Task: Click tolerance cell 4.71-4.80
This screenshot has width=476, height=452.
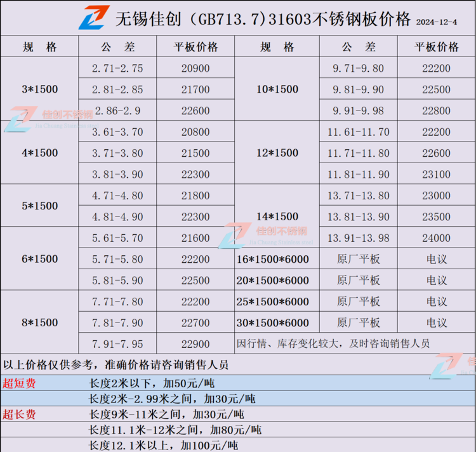Action: tap(117, 195)
